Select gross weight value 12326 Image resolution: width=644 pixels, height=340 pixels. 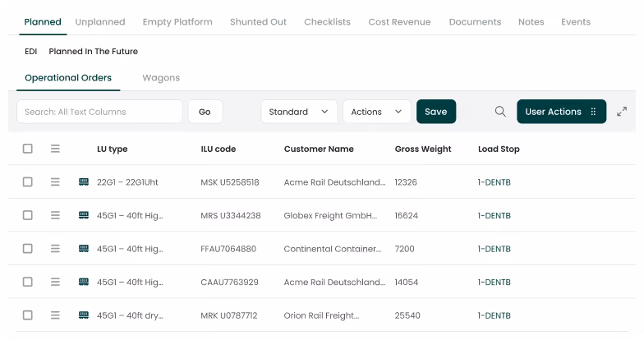[406, 182]
